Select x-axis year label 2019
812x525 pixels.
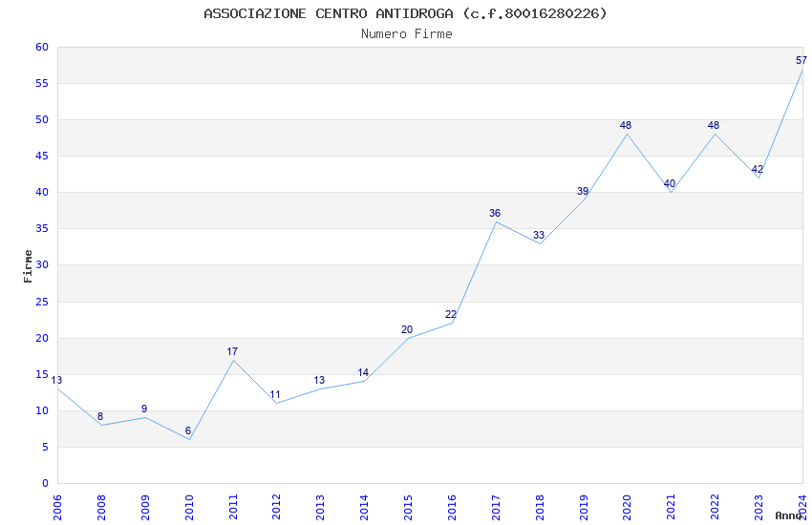(584, 508)
